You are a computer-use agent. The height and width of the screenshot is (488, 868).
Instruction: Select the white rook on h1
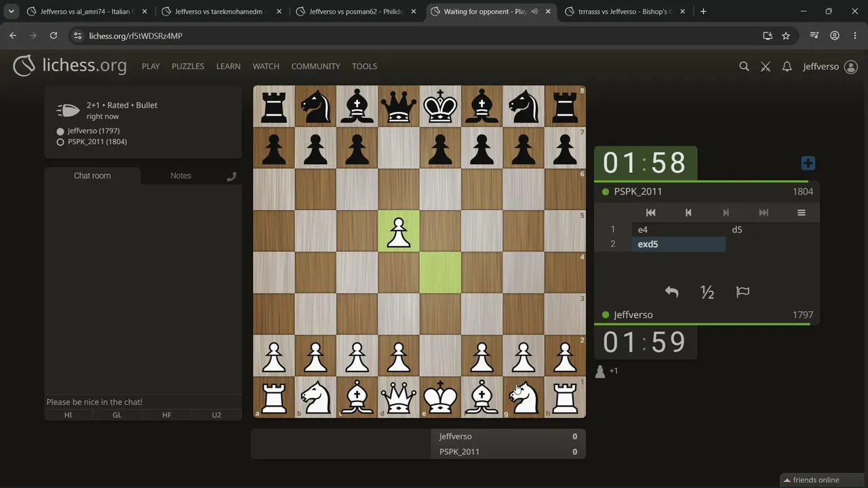click(x=565, y=397)
